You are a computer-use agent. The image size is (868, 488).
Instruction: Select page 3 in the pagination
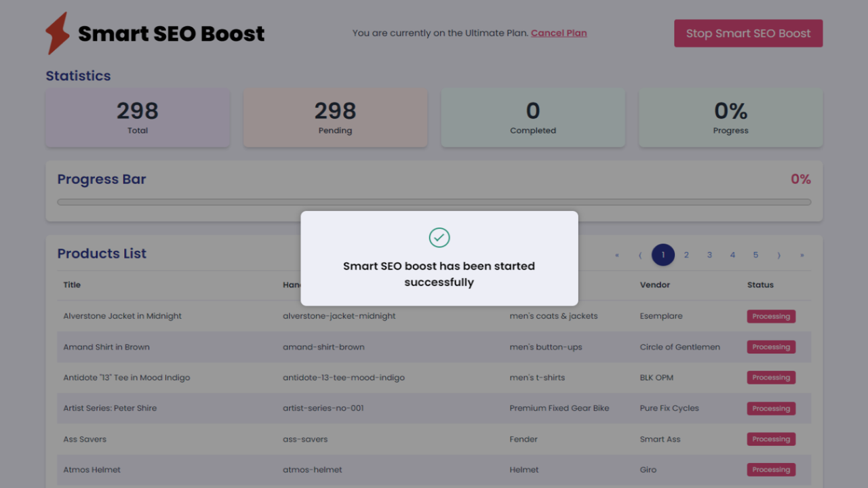709,255
